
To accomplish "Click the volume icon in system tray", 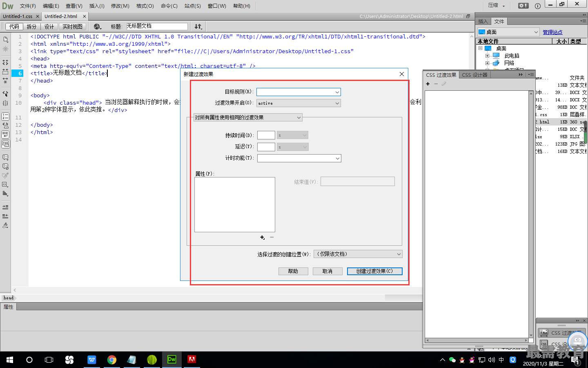I will tap(491, 360).
